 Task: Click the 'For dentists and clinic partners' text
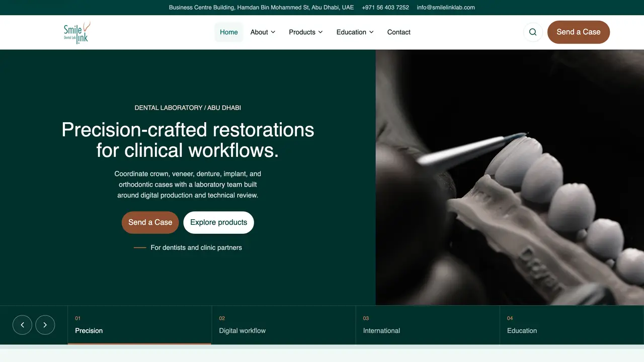pyautogui.click(x=196, y=247)
